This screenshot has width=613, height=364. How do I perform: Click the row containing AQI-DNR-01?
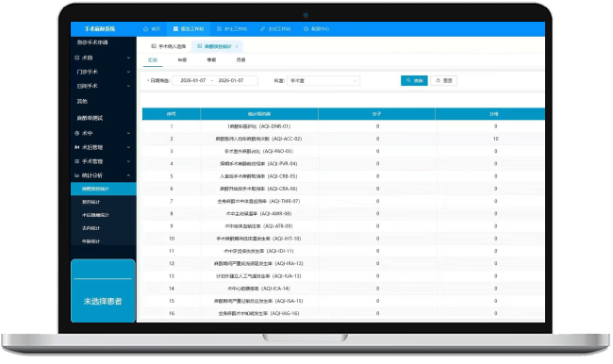[343, 126]
